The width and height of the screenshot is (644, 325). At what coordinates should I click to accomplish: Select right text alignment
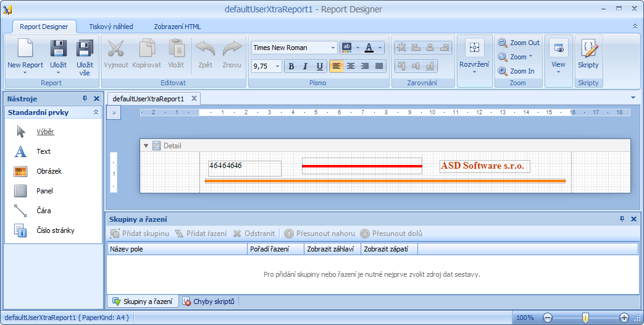click(x=365, y=66)
